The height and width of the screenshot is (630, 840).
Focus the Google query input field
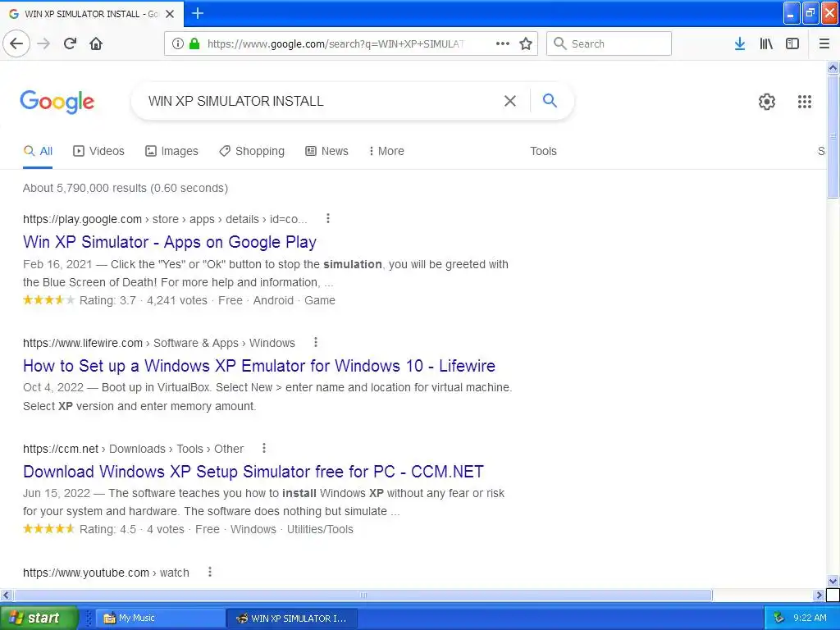322,101
